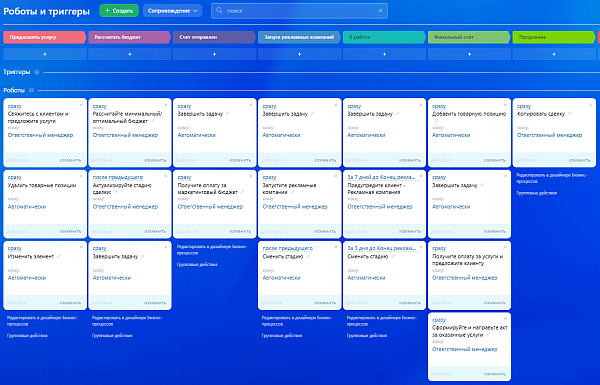Open the Сопровождение dropdown

(173, 11)
